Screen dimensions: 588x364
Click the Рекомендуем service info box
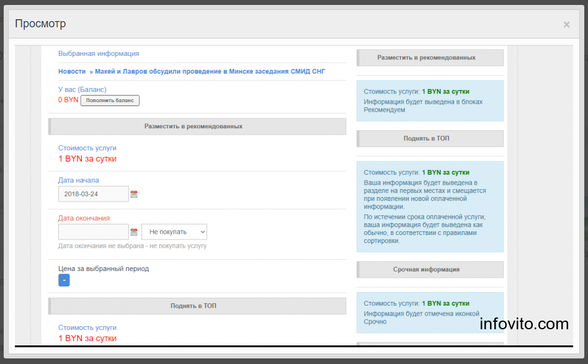430,100
